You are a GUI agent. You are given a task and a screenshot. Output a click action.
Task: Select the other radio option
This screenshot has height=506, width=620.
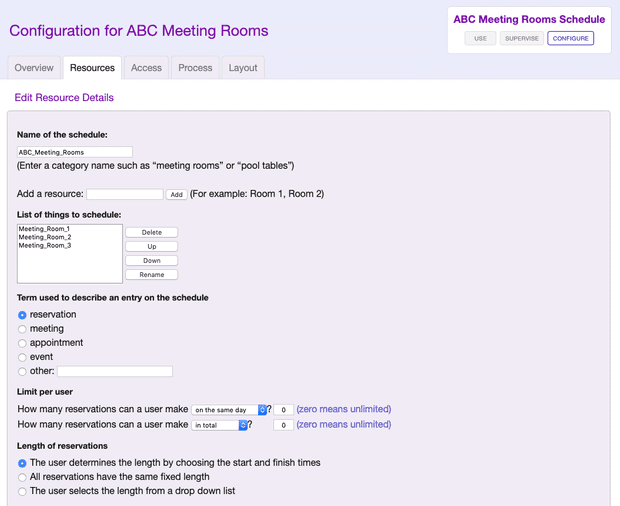click(22, 372)
